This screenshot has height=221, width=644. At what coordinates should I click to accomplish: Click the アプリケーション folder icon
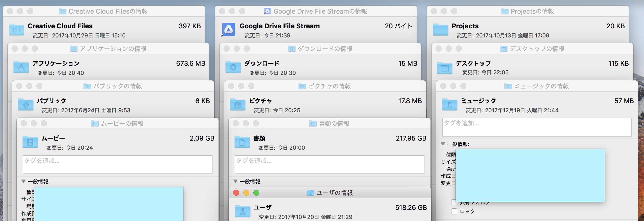21,67
